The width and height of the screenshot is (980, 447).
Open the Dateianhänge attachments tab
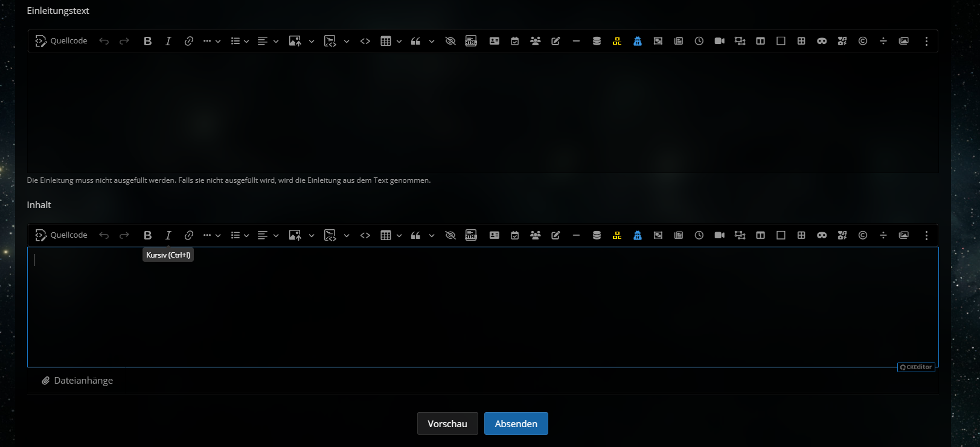coord(77,381)
